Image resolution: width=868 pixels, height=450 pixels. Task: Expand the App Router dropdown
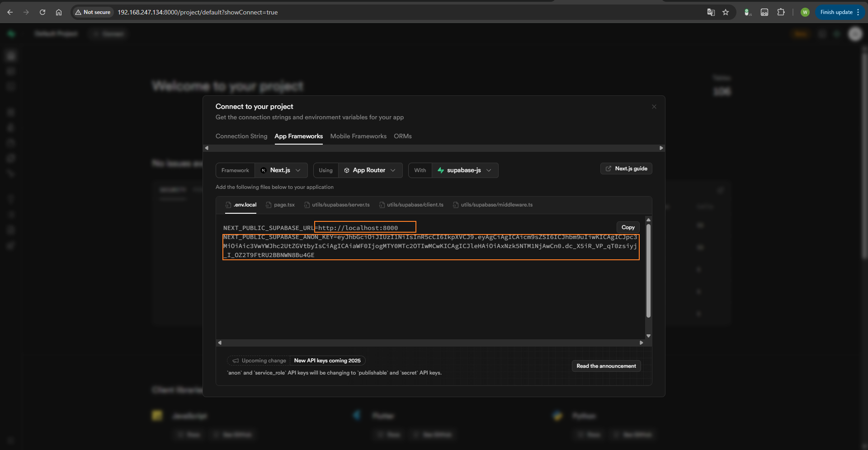(370, 170)
